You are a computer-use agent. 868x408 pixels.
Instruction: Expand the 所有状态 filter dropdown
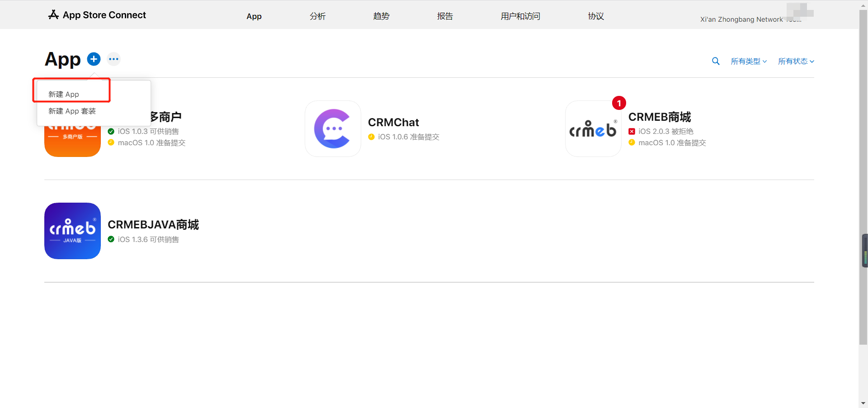(796, 61)
